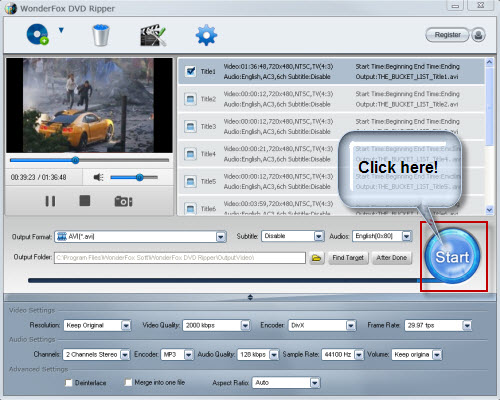Screen dimensions: 500x400
Task: Click the big blue Start button
Action: [x=452, y=256]
